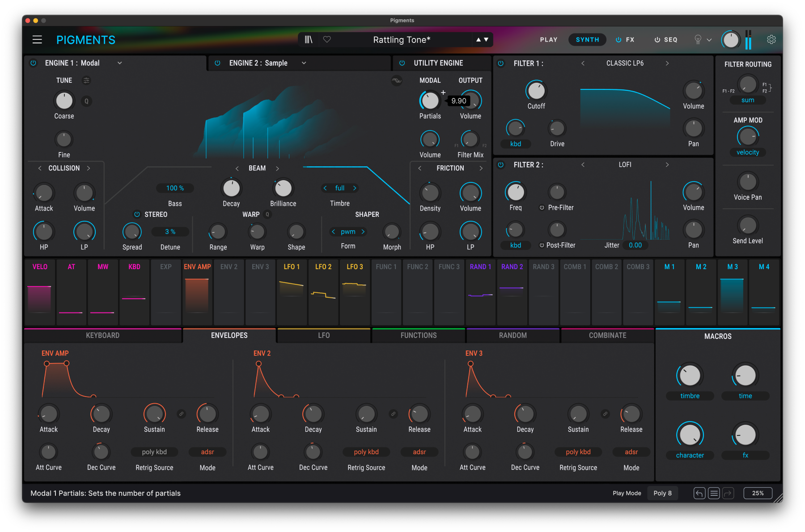Click the ENV AMP adsr mode button

point(207,452)
